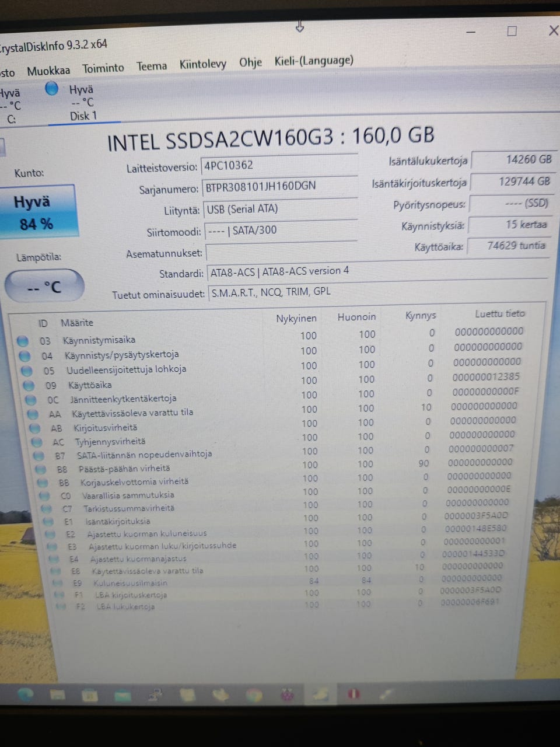Click raw value 000000012385 in Käyttöaika row
560x747 pixels.
[x=486, y=377]
